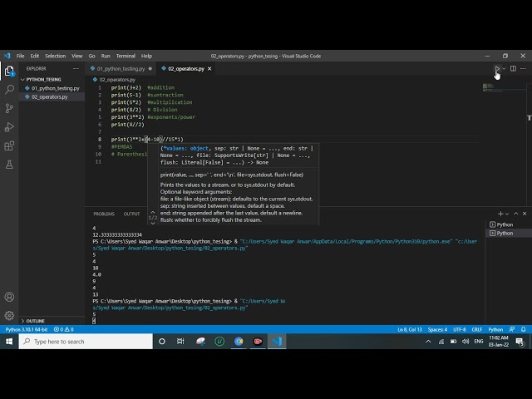This screenshot has width=532, height=399.
Task: Click the Type here to search box
Action: [86, 342]
